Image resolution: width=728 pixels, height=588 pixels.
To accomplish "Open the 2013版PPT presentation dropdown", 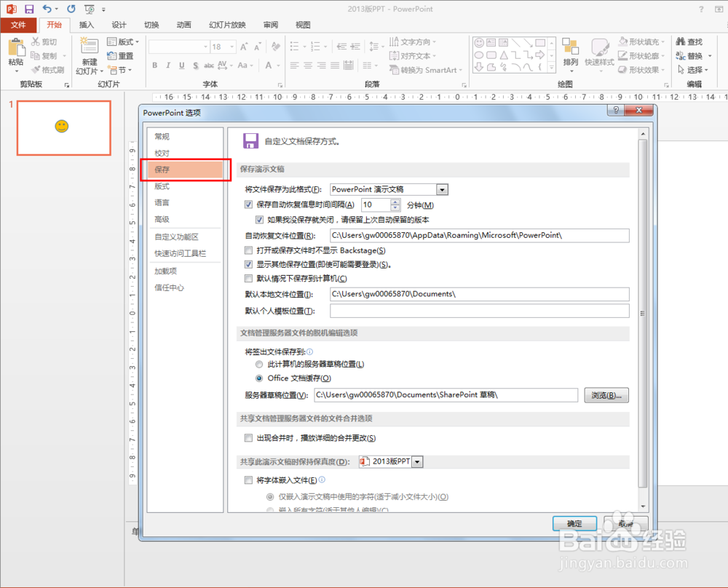I will click(417, 462).
